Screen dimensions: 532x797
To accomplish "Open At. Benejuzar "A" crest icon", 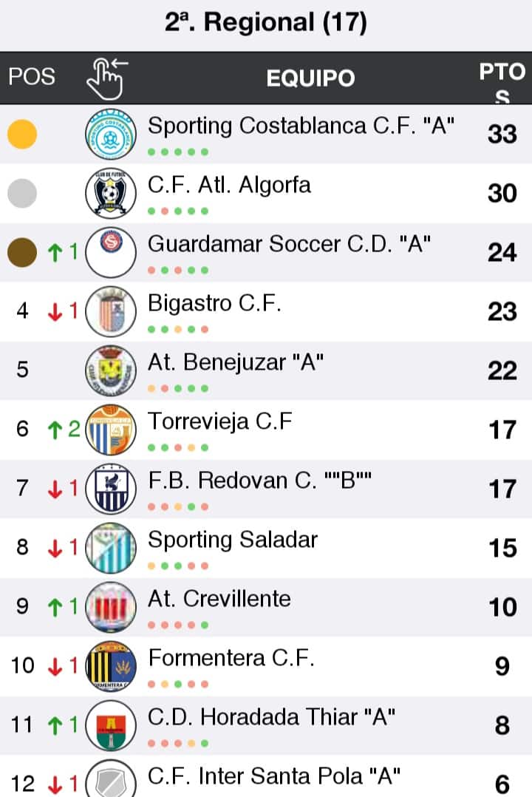I will [x=111, y=370].
